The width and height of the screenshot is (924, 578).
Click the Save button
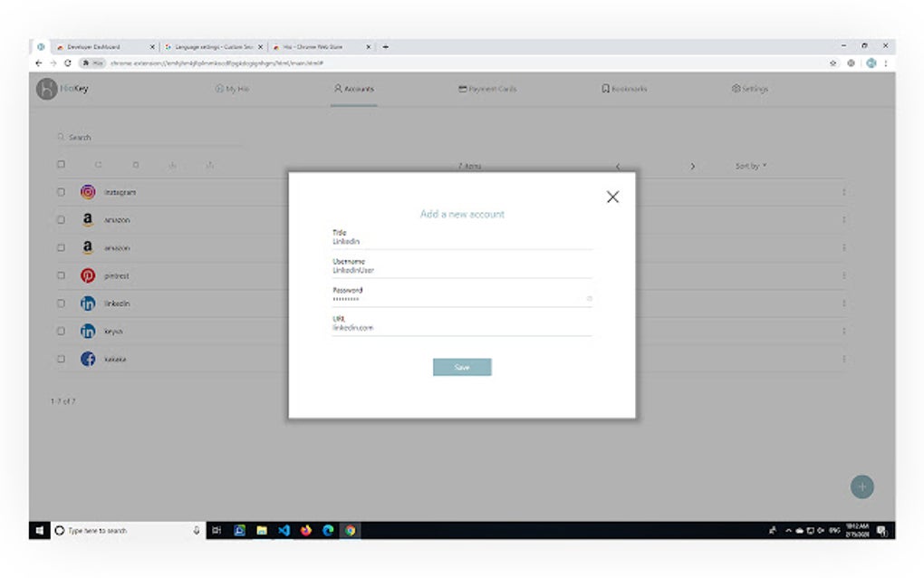pos(462,367)
